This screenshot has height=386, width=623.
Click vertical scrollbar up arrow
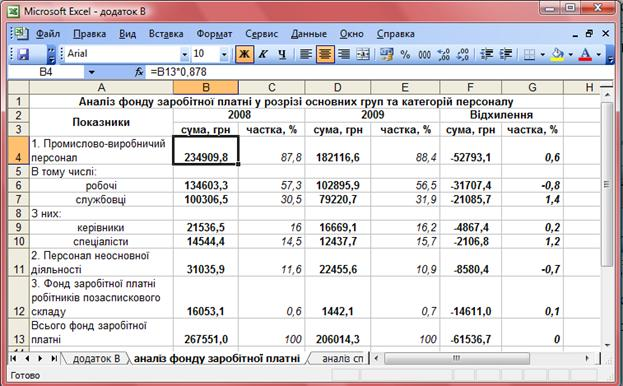(607, 95)
